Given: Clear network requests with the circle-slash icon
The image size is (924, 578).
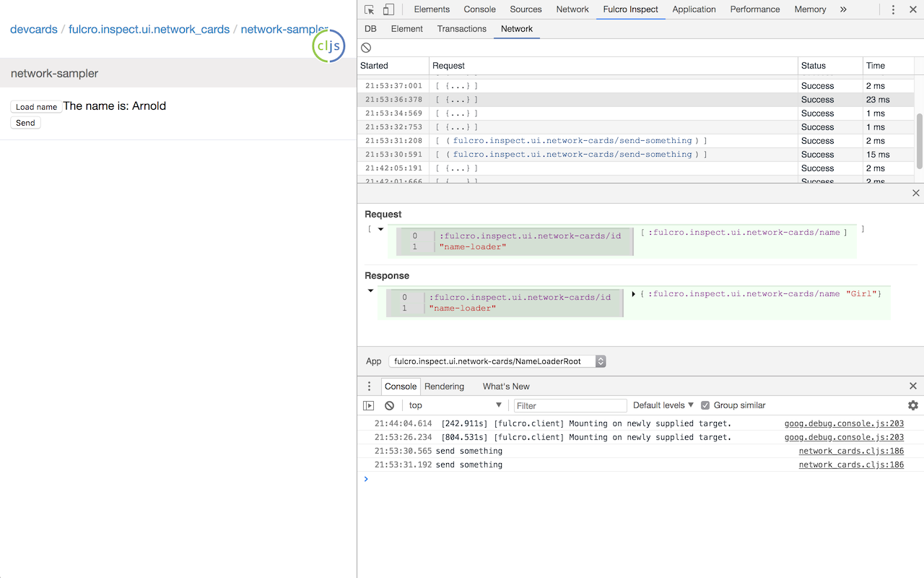Looking at the screenshot, I should click(x=367, y=48).
